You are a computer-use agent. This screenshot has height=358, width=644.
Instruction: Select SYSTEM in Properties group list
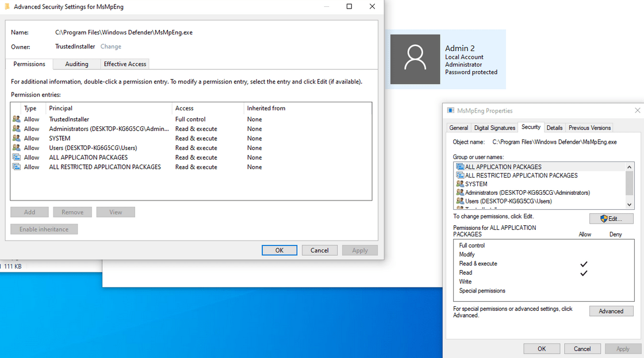pyautogui.click(x=540, y=184)
